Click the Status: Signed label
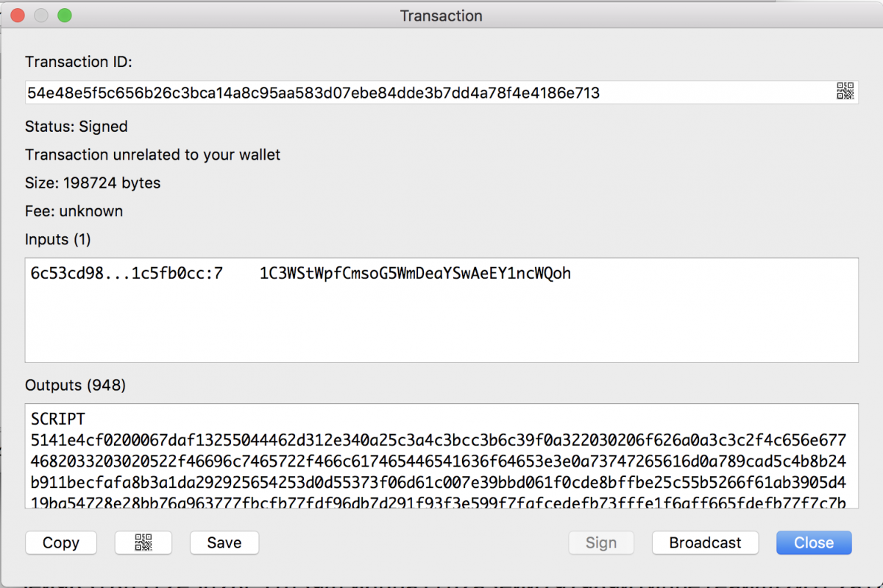The image size is (883, 588). coord(77,127)
